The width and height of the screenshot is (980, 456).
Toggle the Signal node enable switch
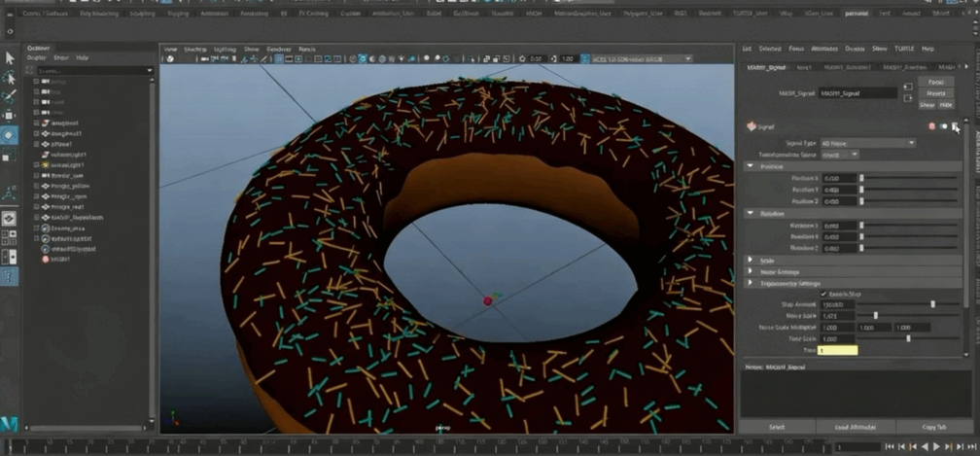943,126
